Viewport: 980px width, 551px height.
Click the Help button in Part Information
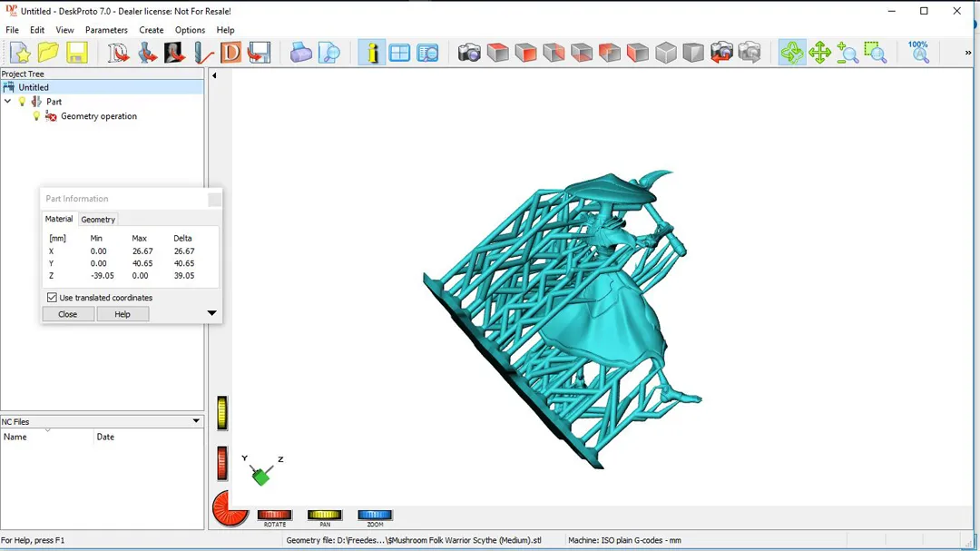pos(122,314)
